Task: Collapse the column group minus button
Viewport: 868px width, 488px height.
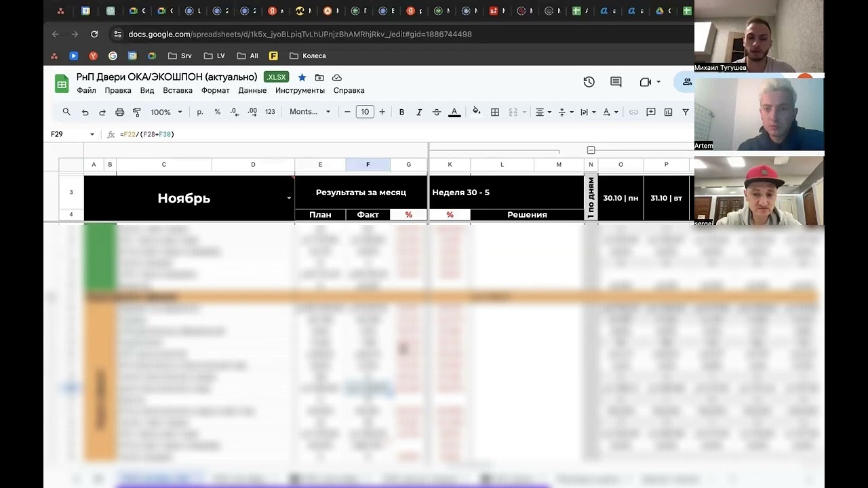Action: [591, 150]
